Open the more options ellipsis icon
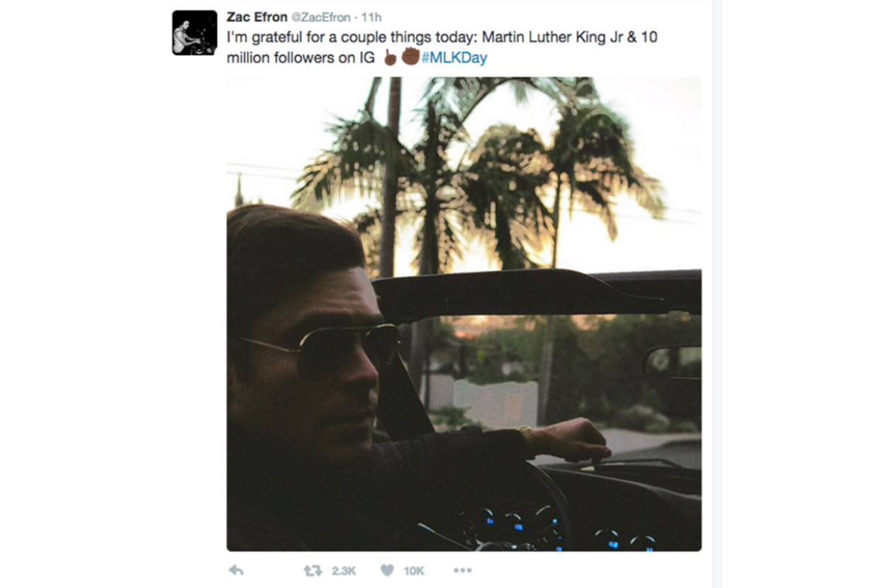 coord(462,570)
